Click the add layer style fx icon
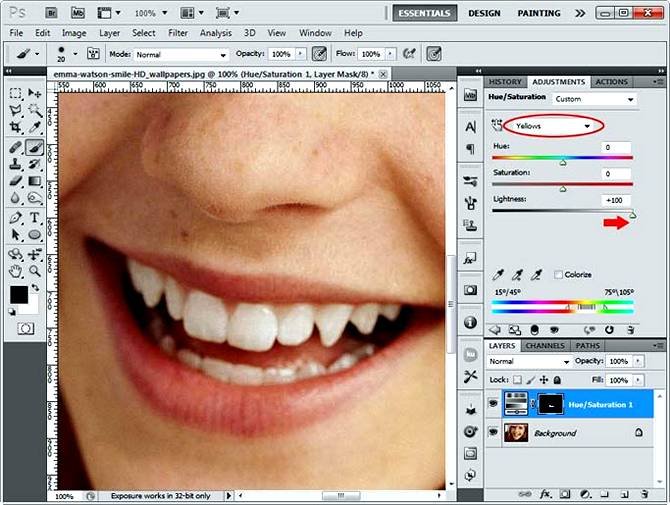670x505 pixels. pyautogui.click(x=547, y=494)
